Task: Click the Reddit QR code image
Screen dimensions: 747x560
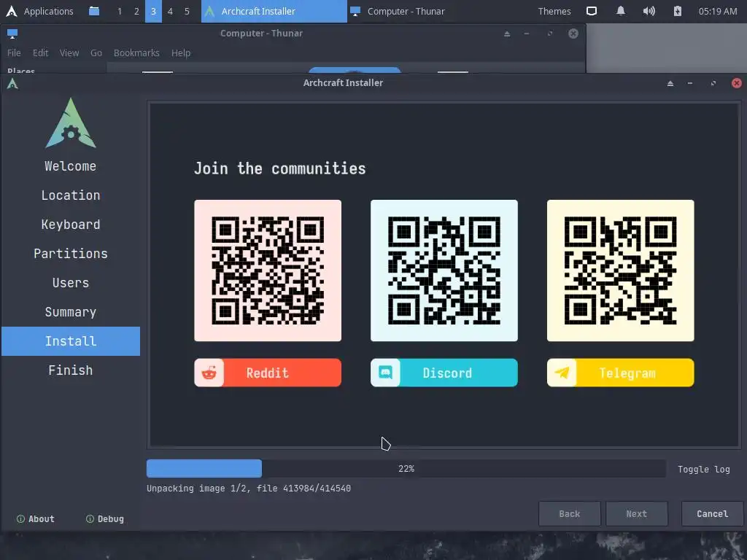Action: point(268,271)
